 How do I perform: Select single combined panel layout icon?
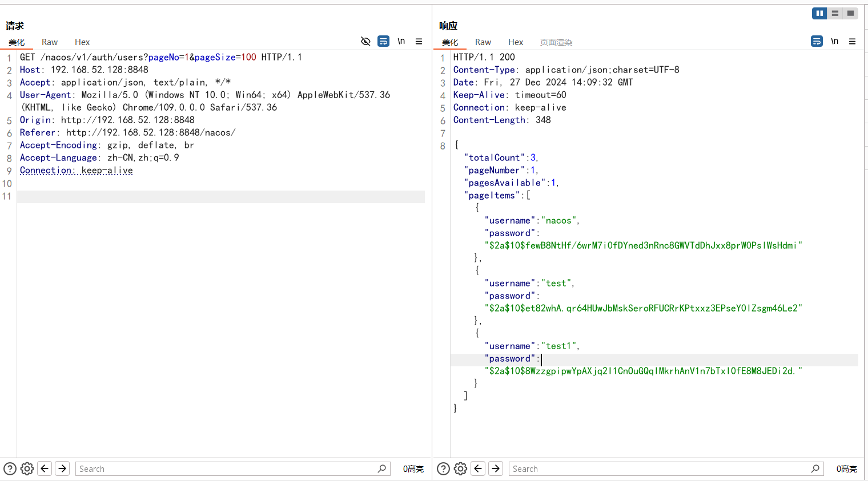[x=850, y=13]
